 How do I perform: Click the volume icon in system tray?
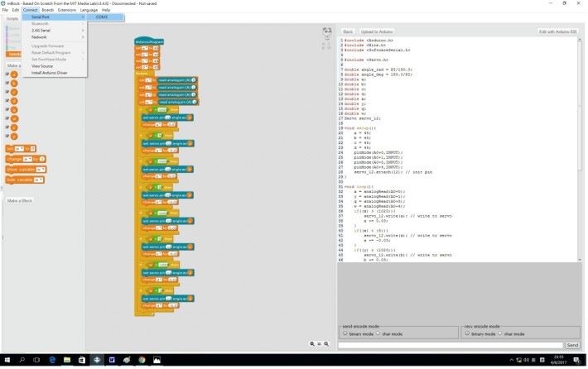coord(526,360)
